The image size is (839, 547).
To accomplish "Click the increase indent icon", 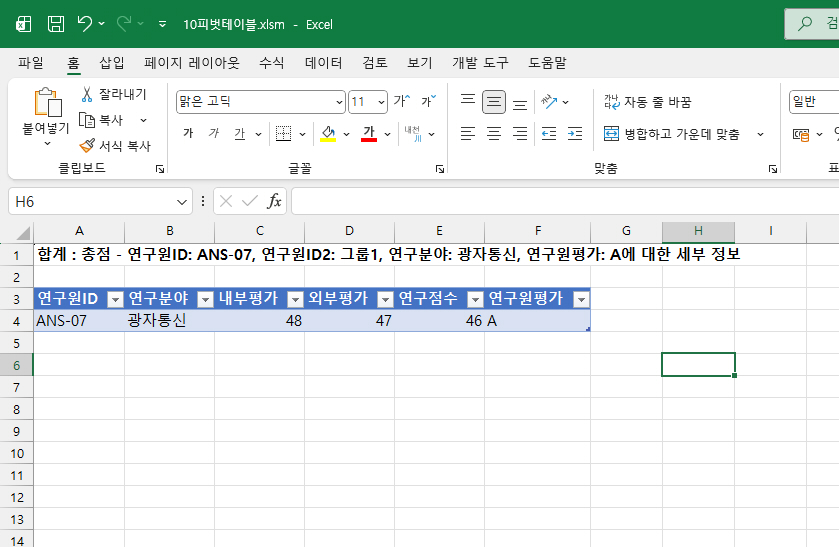I will click(x=574, y=134).
